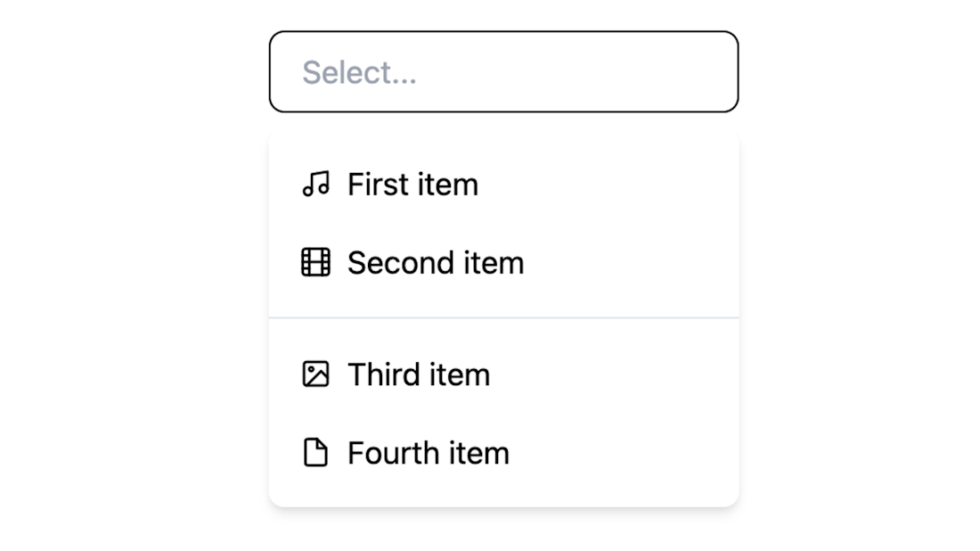Click the image picture icon

pos(315,374)
